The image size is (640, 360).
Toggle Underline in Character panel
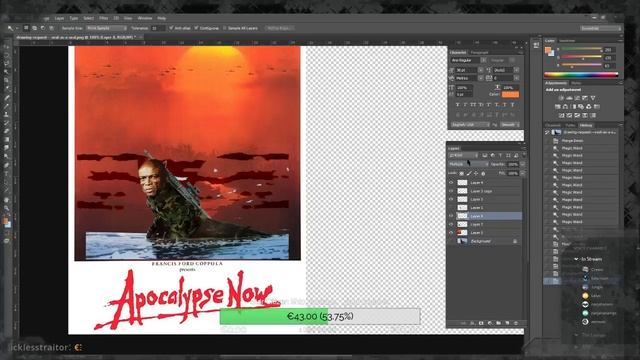point(504,105)
